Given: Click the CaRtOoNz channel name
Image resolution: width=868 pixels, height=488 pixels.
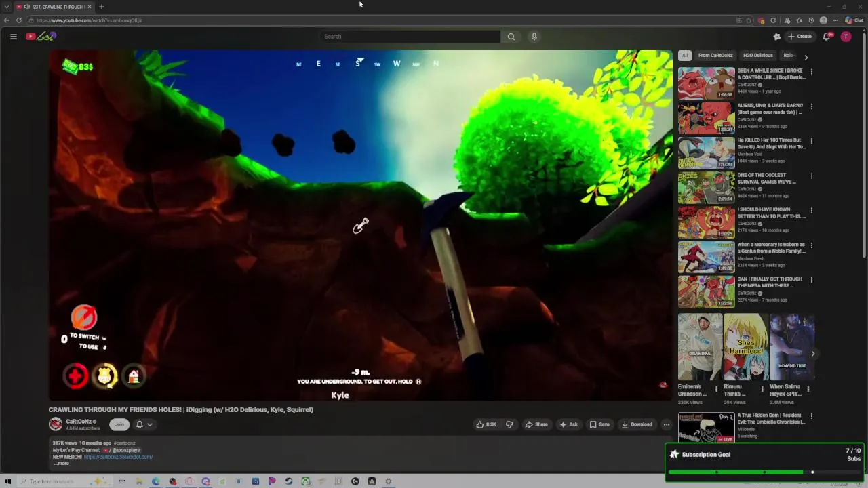Looking at the screenshot, I should 79,422.
